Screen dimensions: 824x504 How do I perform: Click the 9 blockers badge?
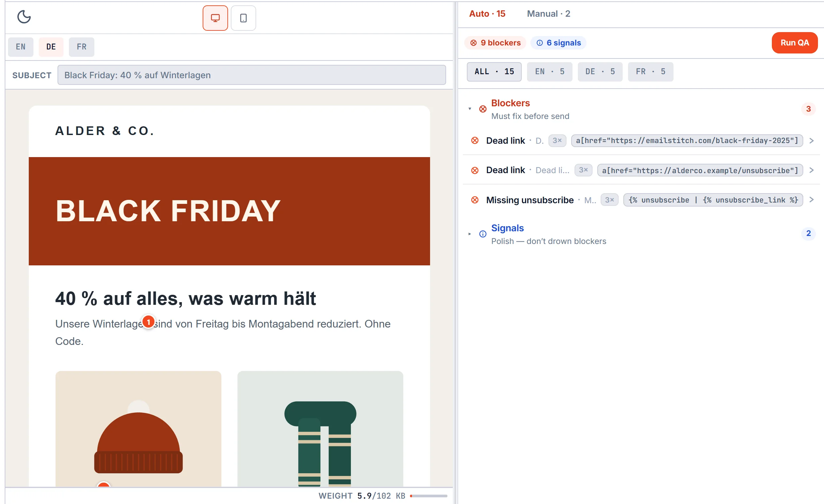click(x=495, y=43)
